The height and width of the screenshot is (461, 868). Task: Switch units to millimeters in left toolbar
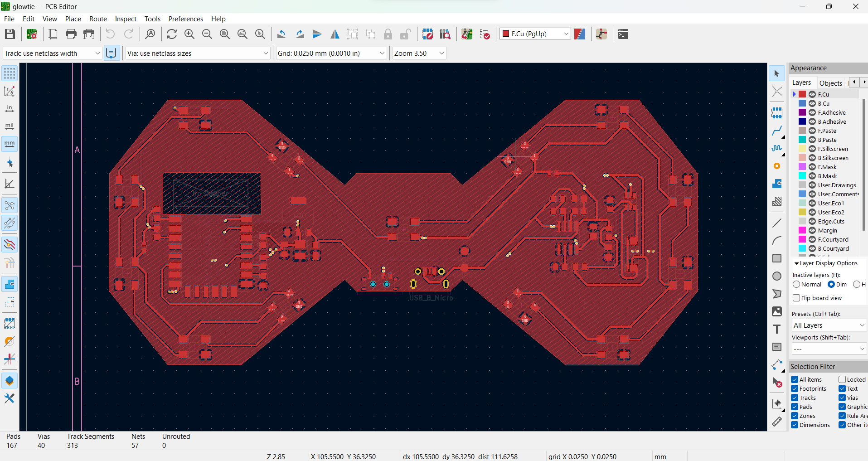click(10, 144)
